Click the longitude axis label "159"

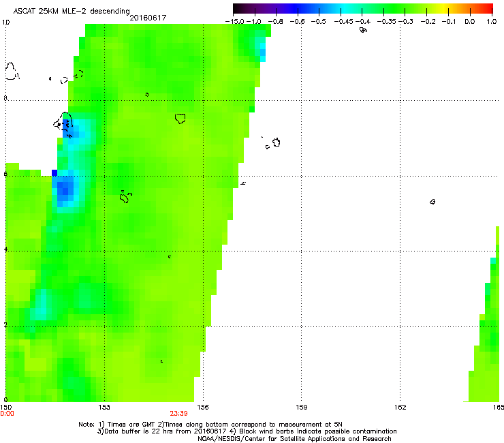tap(302, 408)
